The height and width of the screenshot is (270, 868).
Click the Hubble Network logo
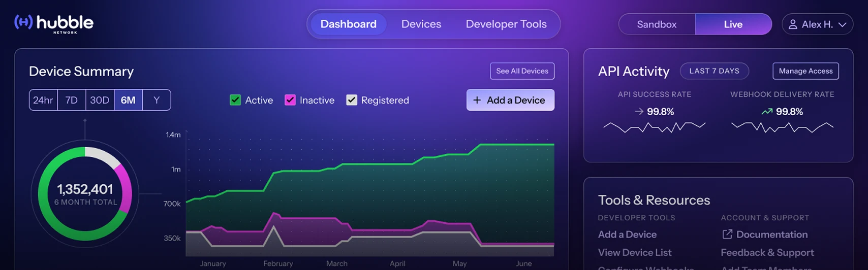pyautogui.click(x=54, y=23)
